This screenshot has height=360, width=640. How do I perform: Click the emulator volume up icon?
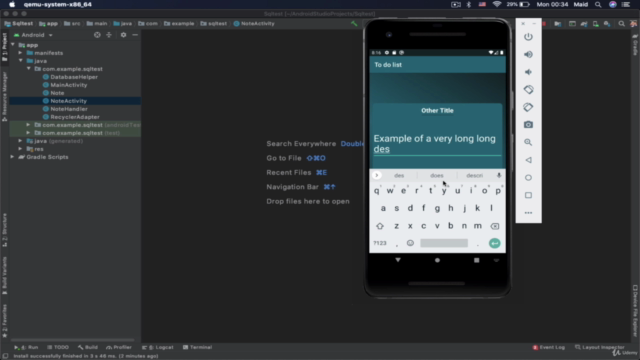pyautogui.click(x=528, y=54)
